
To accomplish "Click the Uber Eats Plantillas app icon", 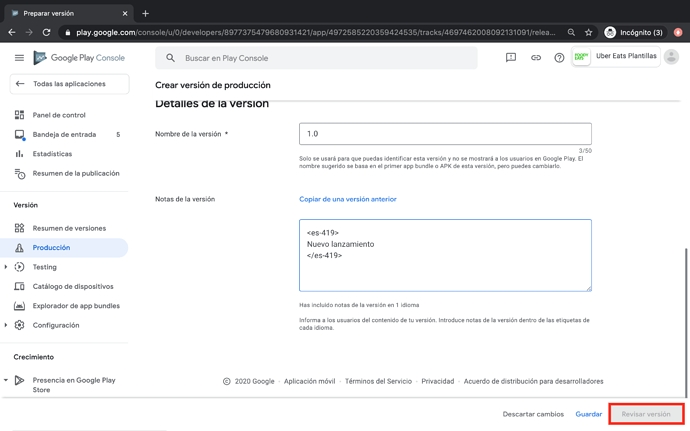I will pyautogui.click(x=581, y=56).
